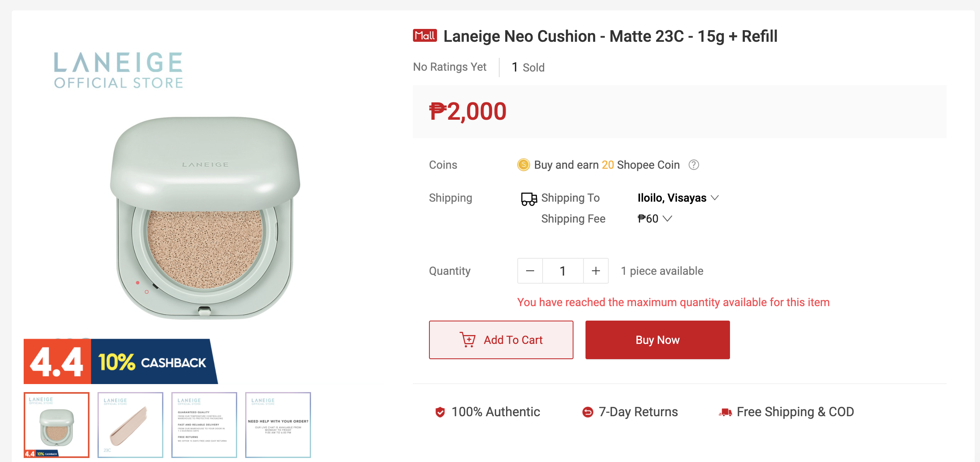Click the red Mall badge
Image resolution: width=980 pixels, height=462 pixels.
[x=425, y=36]
